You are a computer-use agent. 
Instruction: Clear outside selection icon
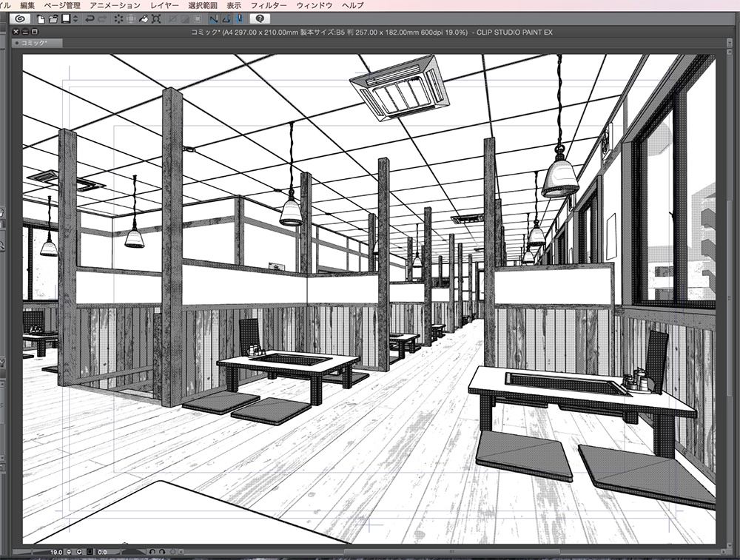pos(131,19)
